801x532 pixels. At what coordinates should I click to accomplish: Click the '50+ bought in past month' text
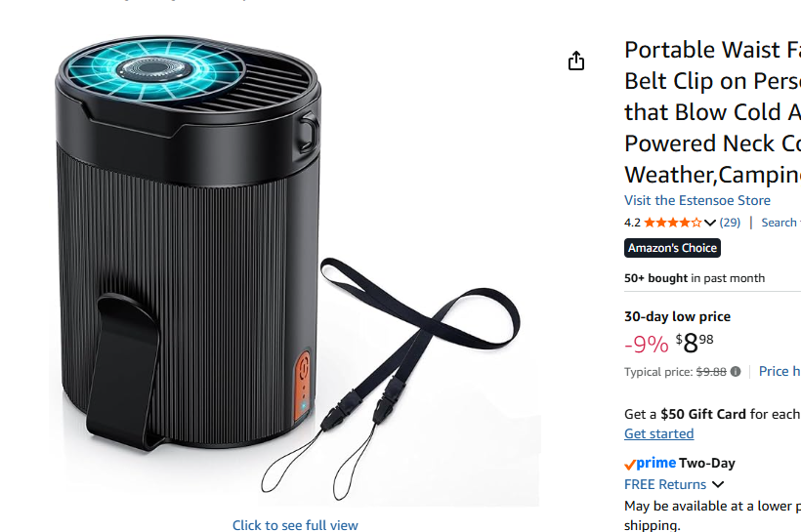[695, 278]
